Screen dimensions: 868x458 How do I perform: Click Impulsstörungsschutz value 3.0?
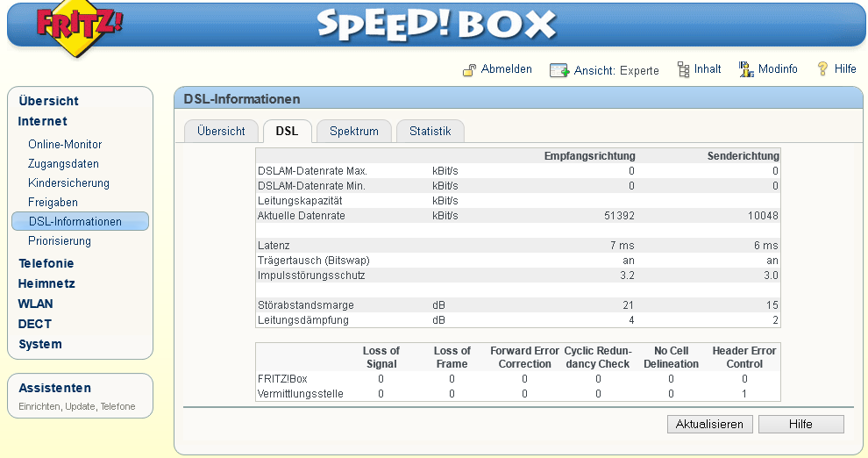[772, 276]
